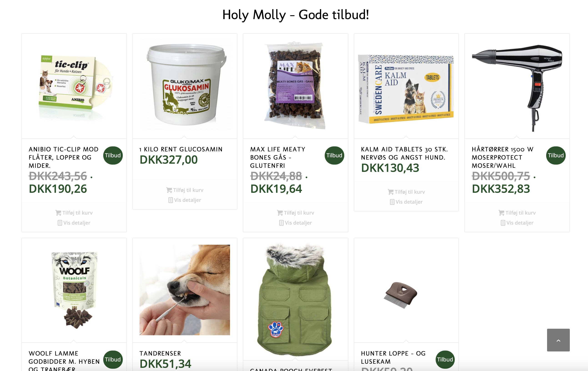588x371 pixels.
Task: Add Kalm Aid Tablets to cart
Action: [406, 192]
